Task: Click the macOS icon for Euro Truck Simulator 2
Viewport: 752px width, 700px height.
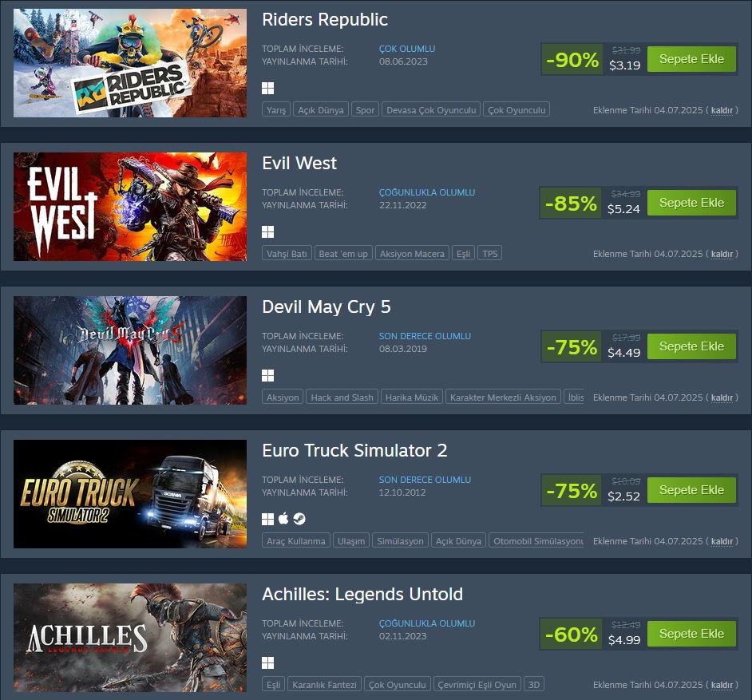Action: (x=283, y=518)
